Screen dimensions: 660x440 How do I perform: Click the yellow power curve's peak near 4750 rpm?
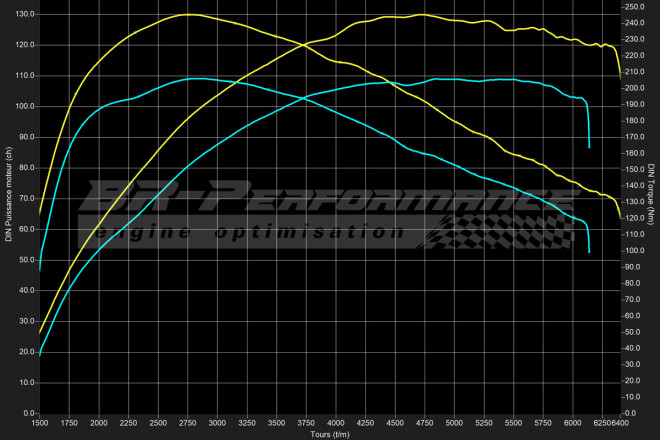[422, 15]
